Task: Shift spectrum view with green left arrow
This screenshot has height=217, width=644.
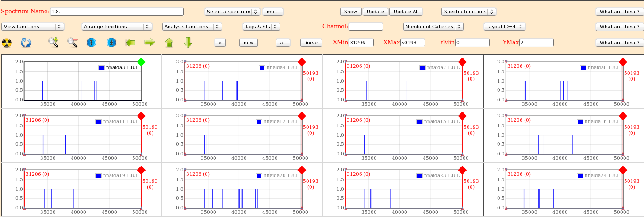Action: pyautogui.click(x=130, y=43)
